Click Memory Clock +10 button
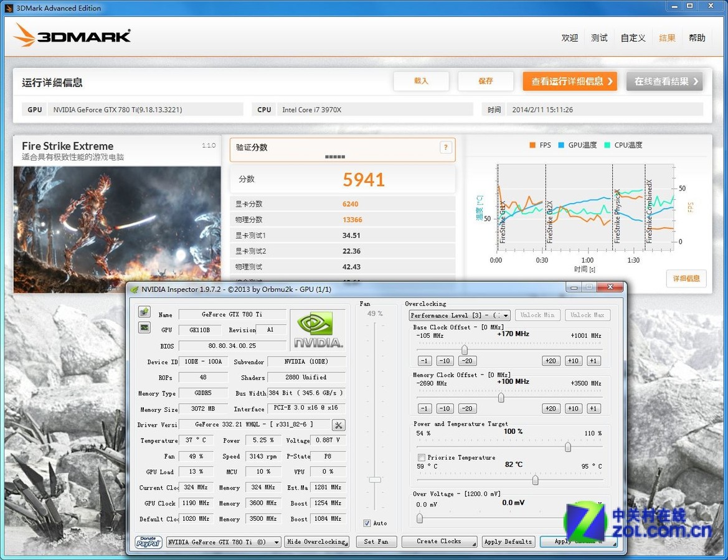The height and width of the screenshot is (560, 728). click(x=573, y=409)
